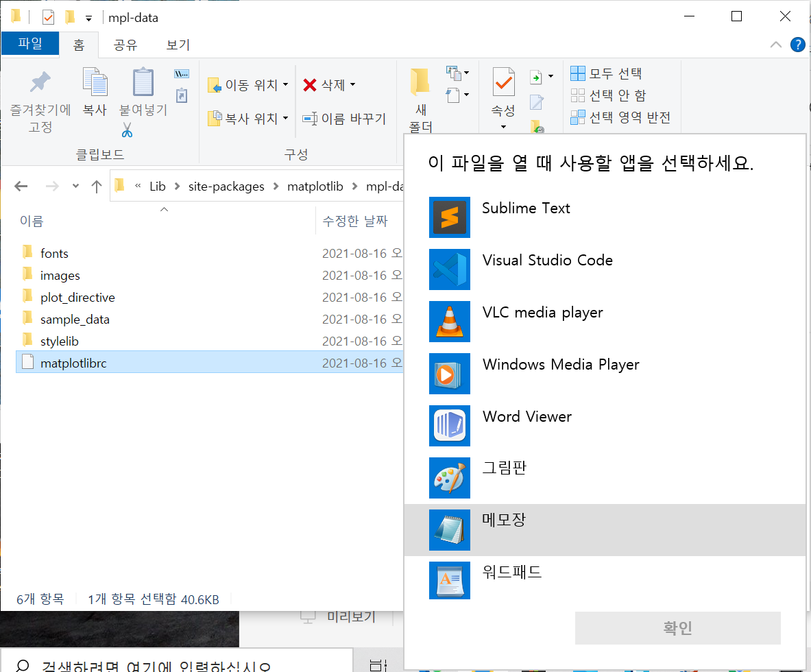Image resolution: width=811 pixels, height=672 pixels.
Task: Click the scissors cut icon
Action: point(128,130)
